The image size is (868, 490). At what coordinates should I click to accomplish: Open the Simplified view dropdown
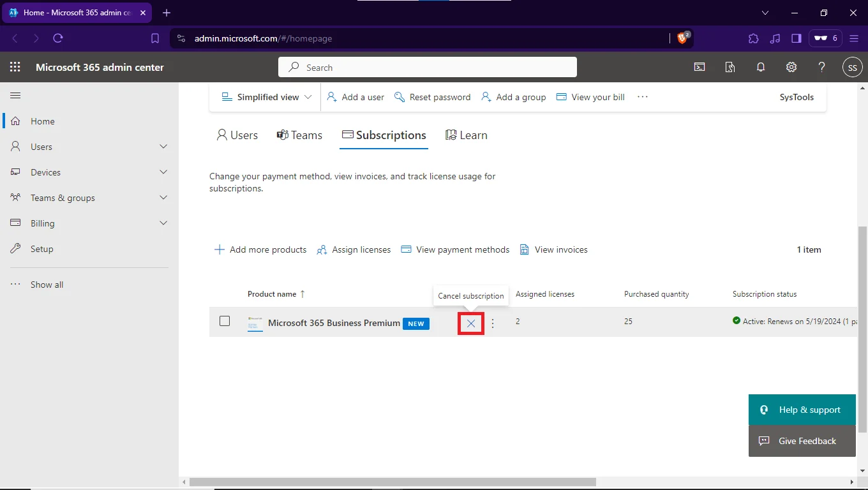[x=266, y=97]
